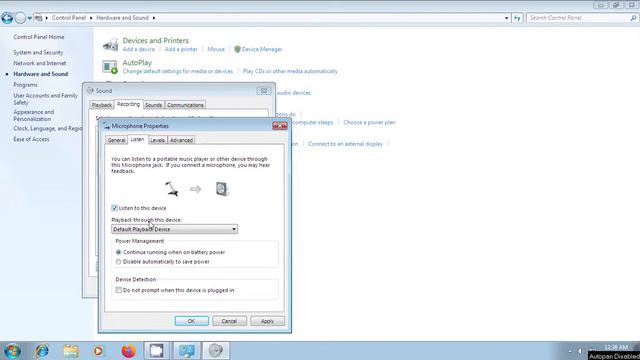Open Network and Internet category
Screen dimensions: 640x360
(40, 63)
